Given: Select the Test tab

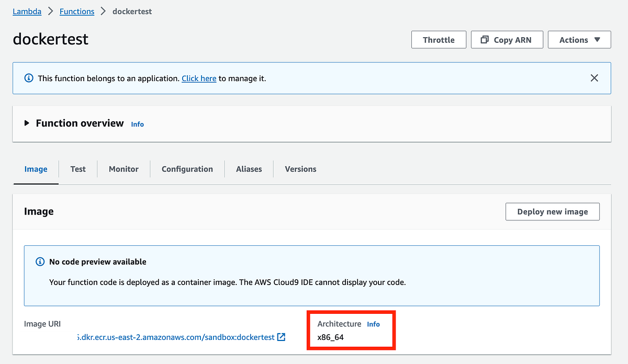Looking at the screenshot, I should click(77, 169).
